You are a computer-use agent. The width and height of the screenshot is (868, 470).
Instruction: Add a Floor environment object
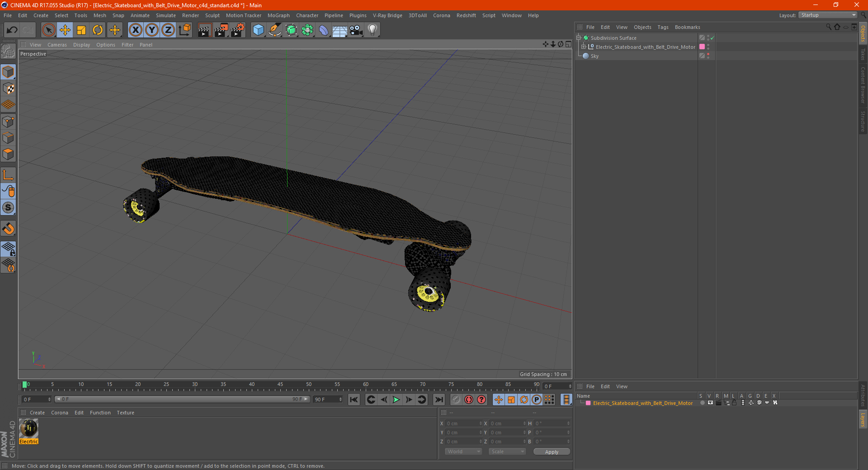(340, 30)
